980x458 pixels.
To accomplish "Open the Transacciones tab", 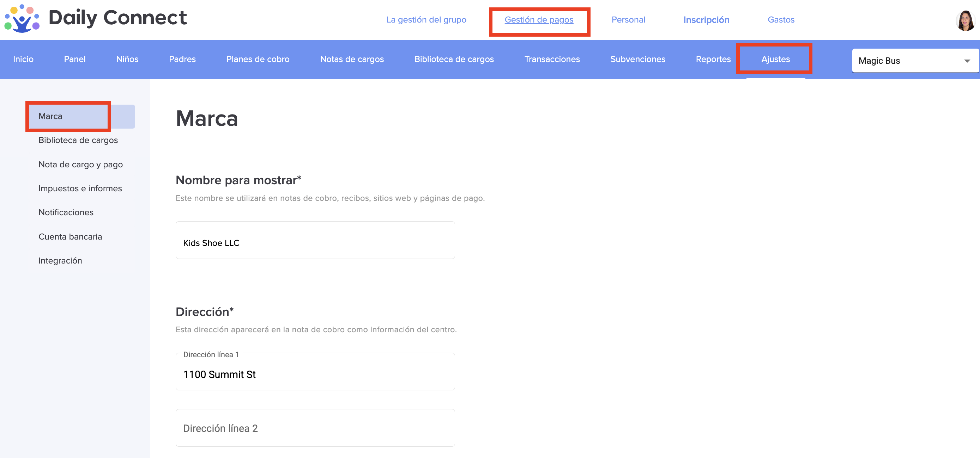I will coord(552,59).
